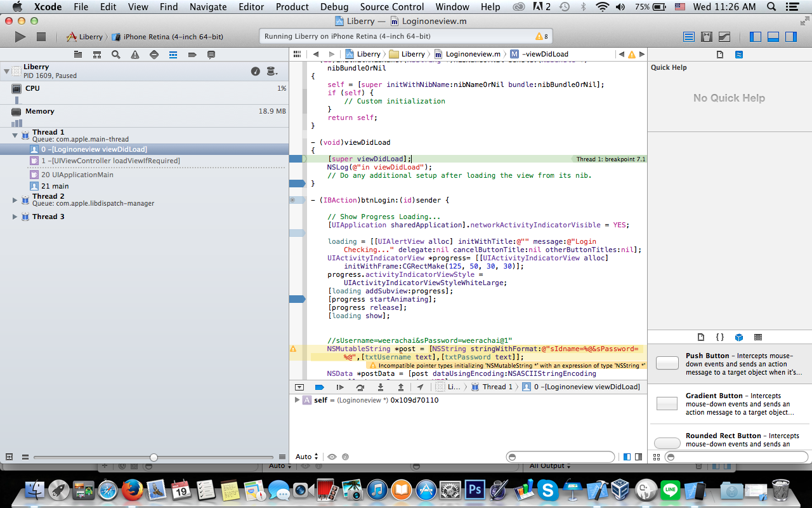Select stack frame 21 main
The height and width of the screenshot is (508, 812).
(x=145, y=186)
